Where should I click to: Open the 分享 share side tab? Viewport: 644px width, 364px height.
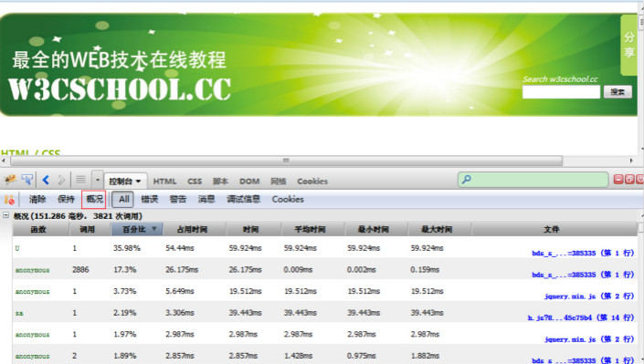click(628, 45)
